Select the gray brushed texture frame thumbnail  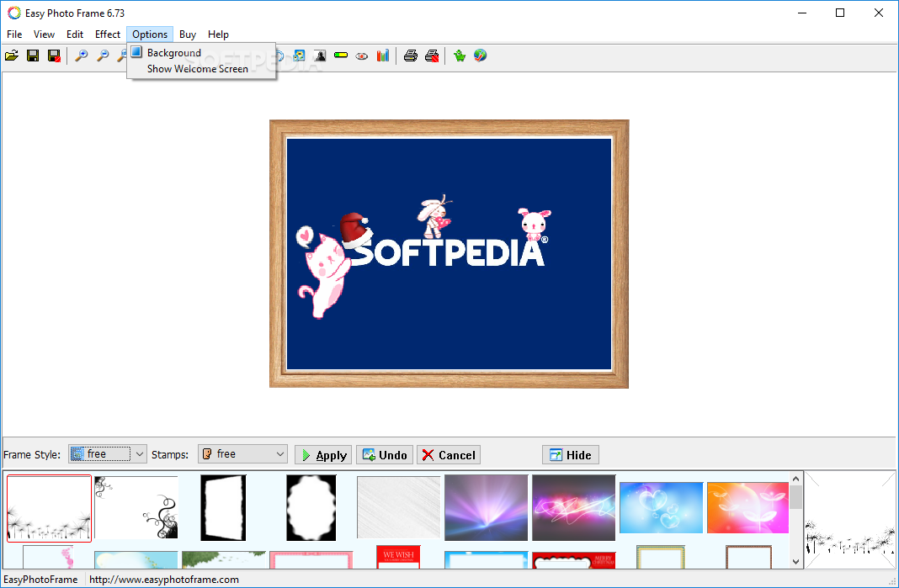(x=398, y=508)
